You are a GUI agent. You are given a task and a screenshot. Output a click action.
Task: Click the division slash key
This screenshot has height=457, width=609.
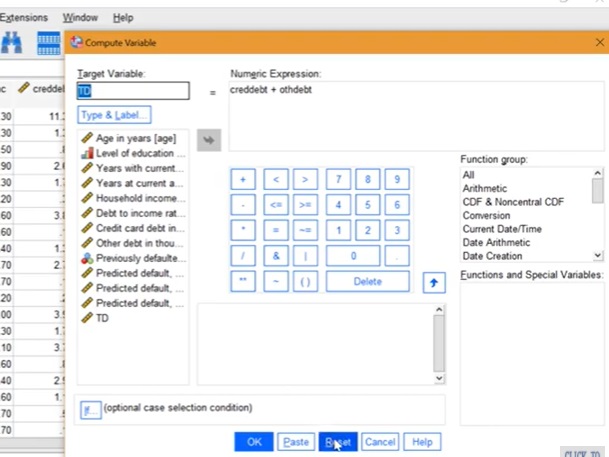(x=243, y=255)
